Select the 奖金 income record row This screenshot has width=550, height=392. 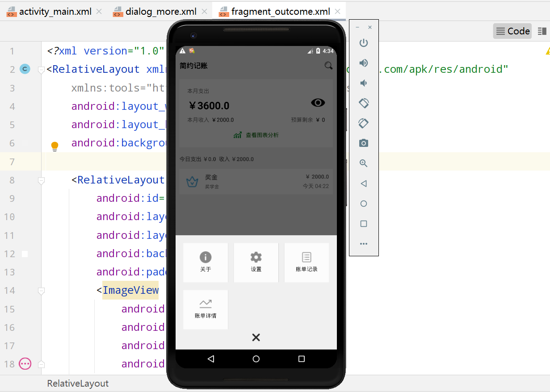(256, 181)
